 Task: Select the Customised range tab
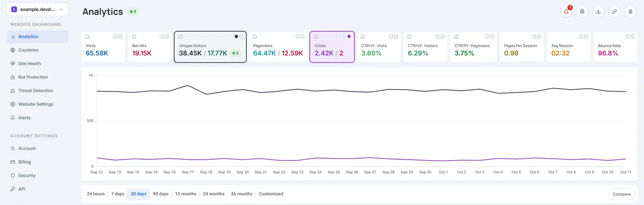[x=271, y=194]
